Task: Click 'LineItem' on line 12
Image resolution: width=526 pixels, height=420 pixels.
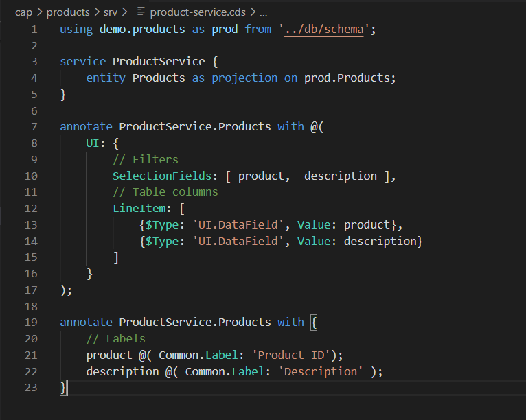Action: click(x=139, y=209)
